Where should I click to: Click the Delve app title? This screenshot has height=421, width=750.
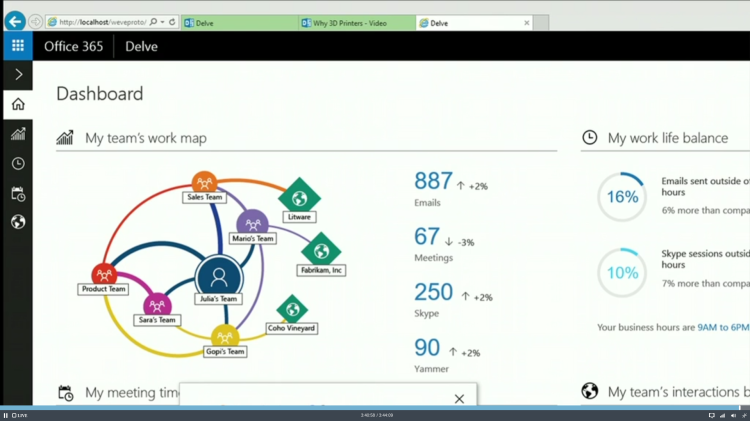[x=142, y=46]
